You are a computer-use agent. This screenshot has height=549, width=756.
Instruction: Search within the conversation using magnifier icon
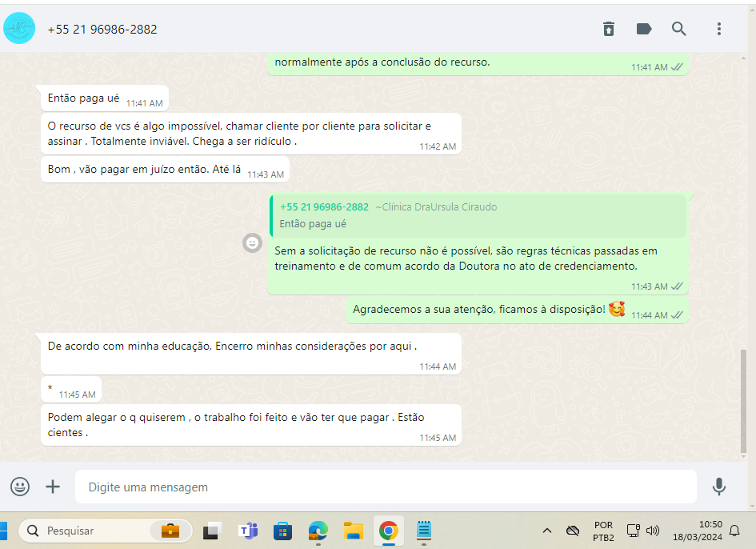point(679,29)
